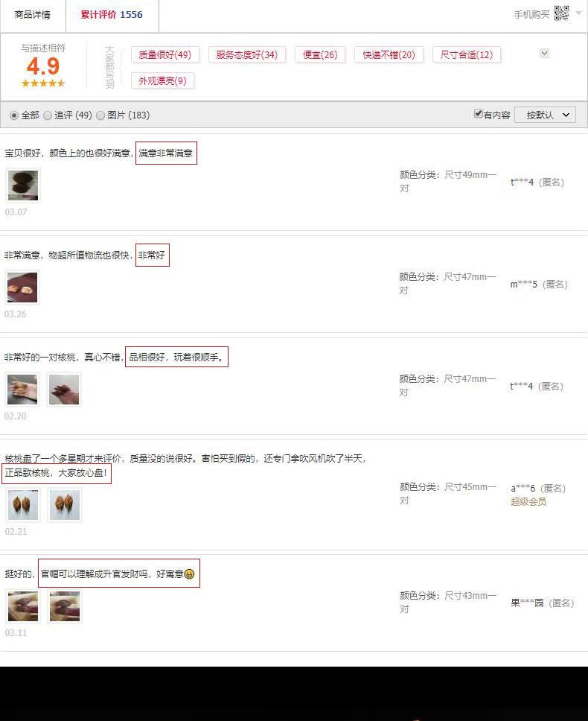Viewport: 588px width, 721px height.
Task: Click the QR code icon beside 手机购买
Action: [561, 13]
